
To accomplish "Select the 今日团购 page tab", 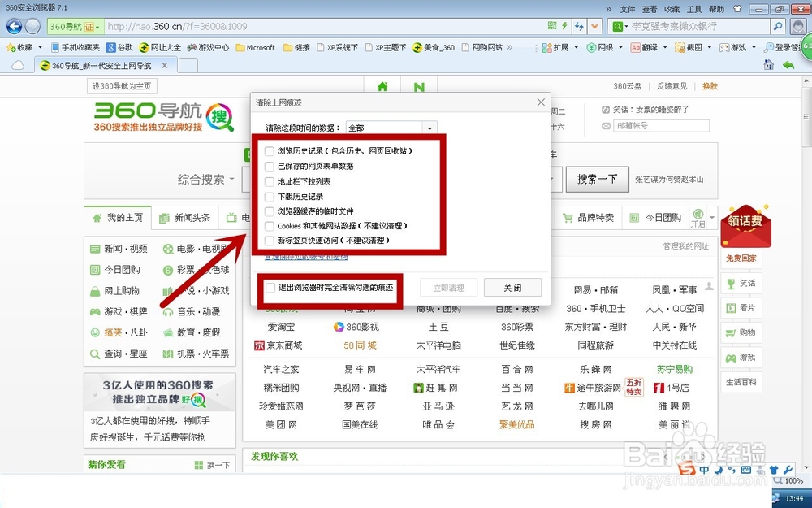I will (655, 218).
